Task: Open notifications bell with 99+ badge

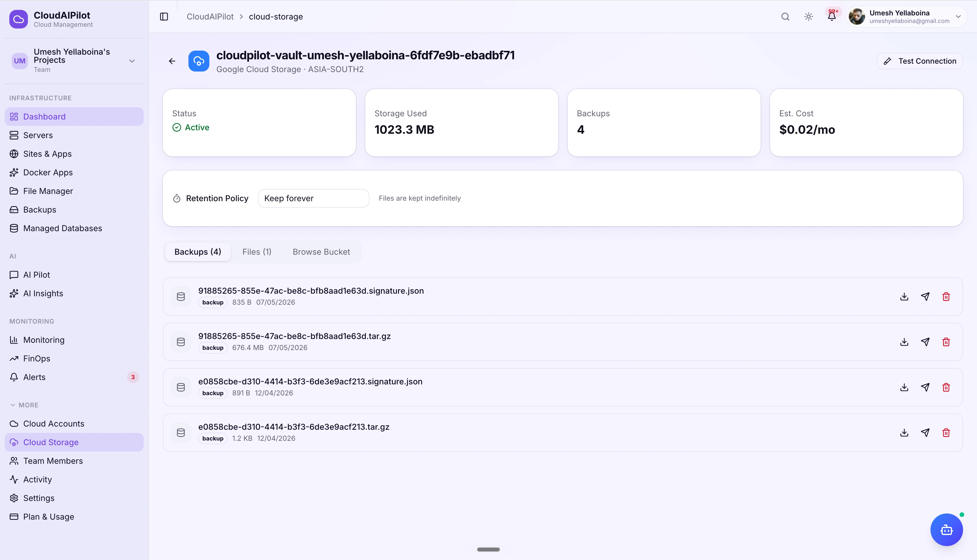Action: click(832, 17)
